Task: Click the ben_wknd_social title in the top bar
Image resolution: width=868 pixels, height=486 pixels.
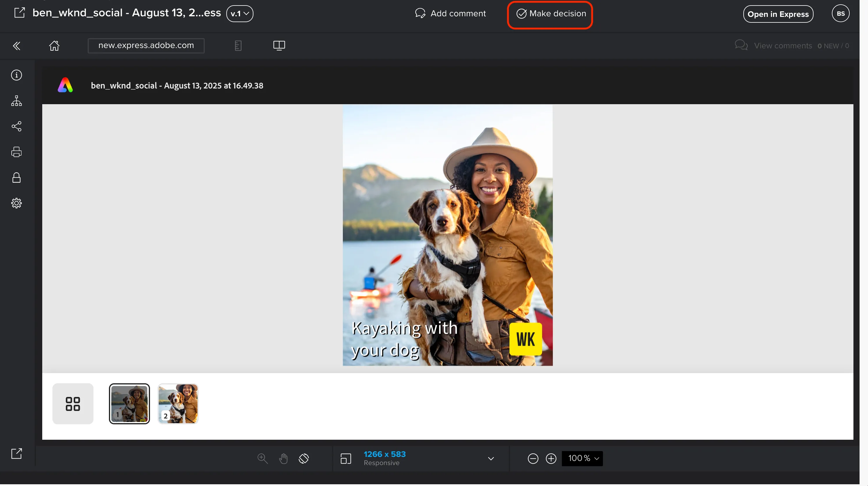Action: (127, 13)
